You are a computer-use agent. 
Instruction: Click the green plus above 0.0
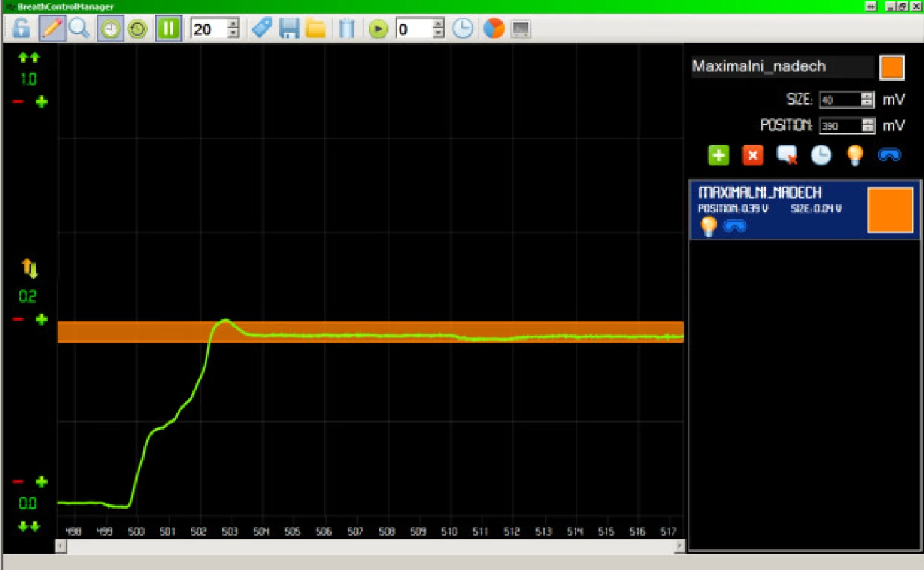pyautogui.click(x=41, y=482)
